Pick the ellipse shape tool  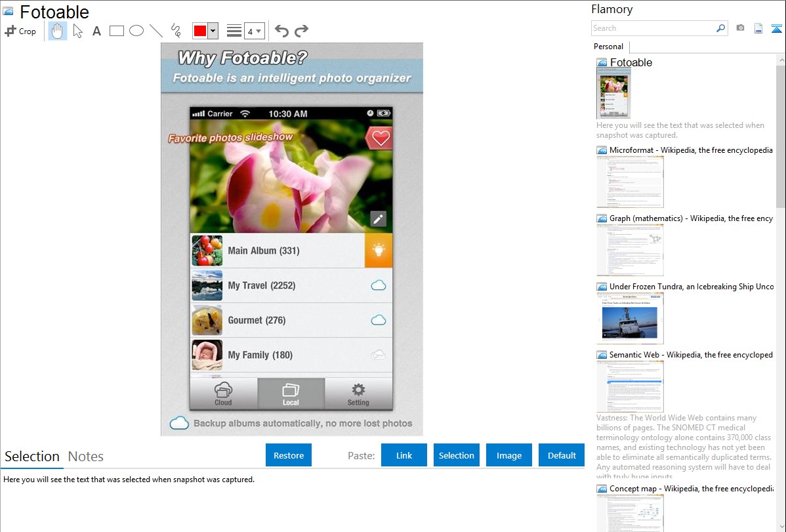[x=136, y=31]
